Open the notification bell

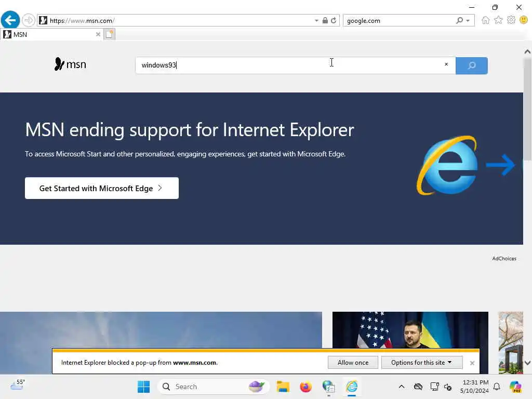(x=497, y=387)
